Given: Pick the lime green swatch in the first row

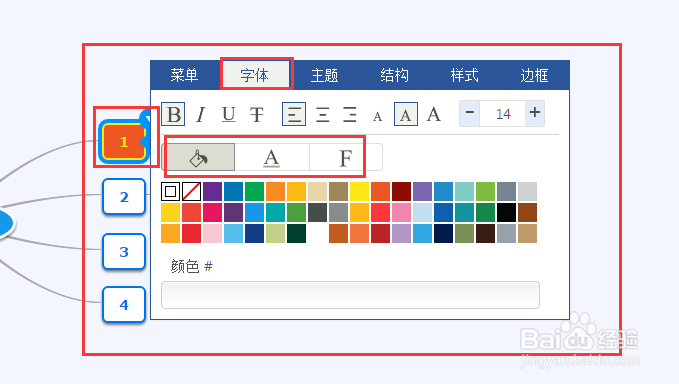Looking at the screenshot, I should coord(485,191).
